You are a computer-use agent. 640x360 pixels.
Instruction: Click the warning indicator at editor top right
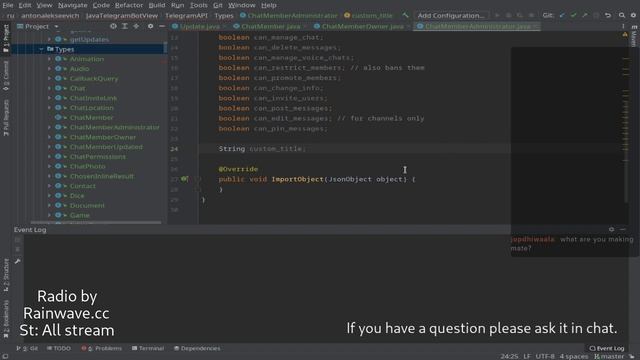coord(625,35)
